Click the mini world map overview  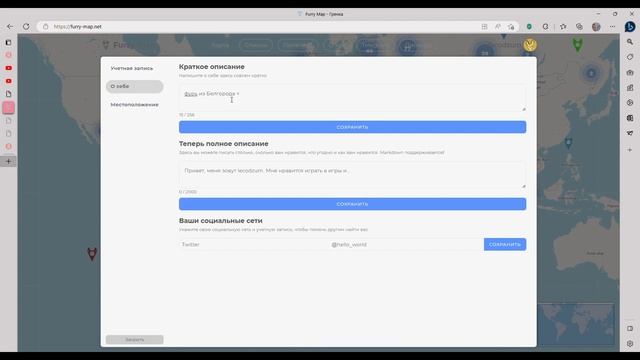point(576,324)
